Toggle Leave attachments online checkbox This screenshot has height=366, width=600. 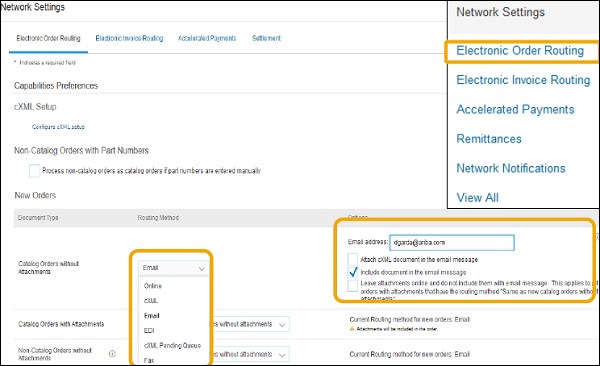tap(353, 286)
